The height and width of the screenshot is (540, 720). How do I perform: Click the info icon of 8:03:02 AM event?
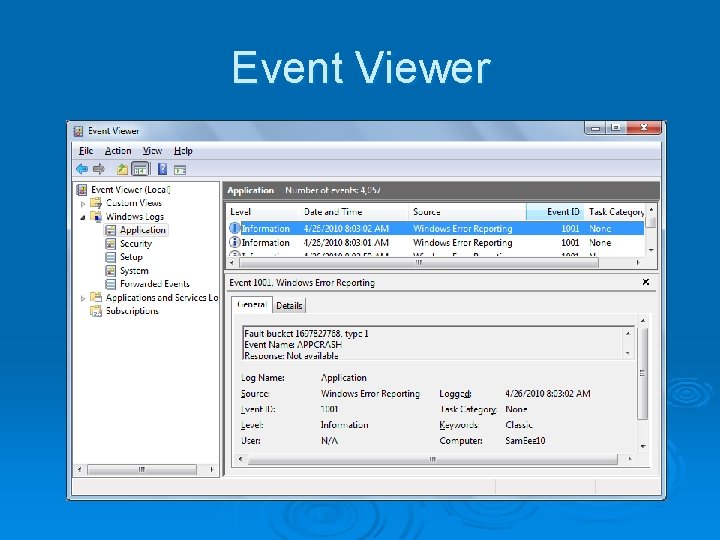coord(234,228)
